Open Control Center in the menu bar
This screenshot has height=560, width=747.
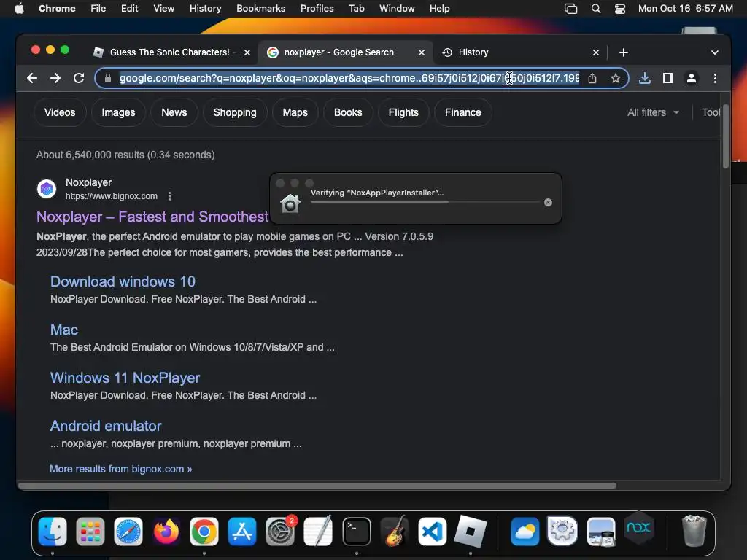point(620,9)
